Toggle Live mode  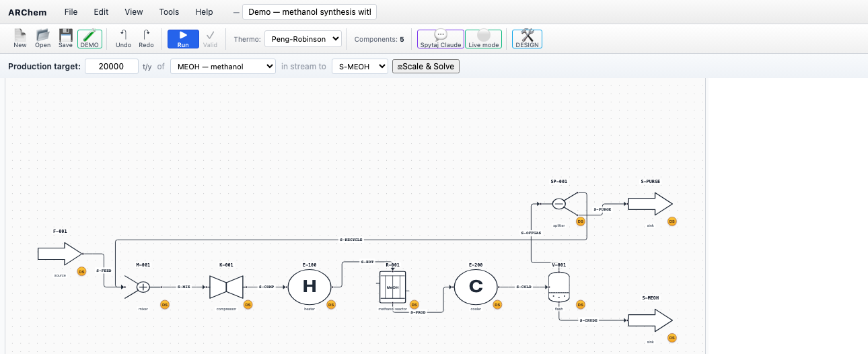(x=484, y=39)
